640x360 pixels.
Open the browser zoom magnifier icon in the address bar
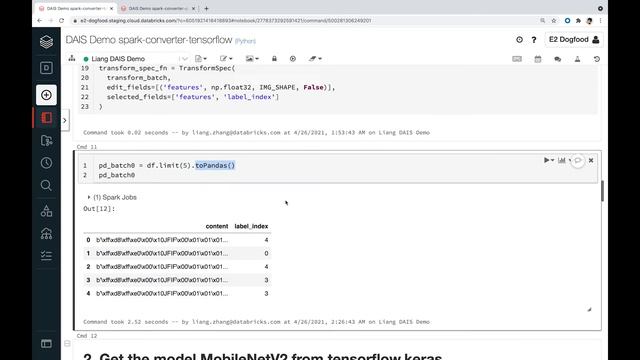542,20
